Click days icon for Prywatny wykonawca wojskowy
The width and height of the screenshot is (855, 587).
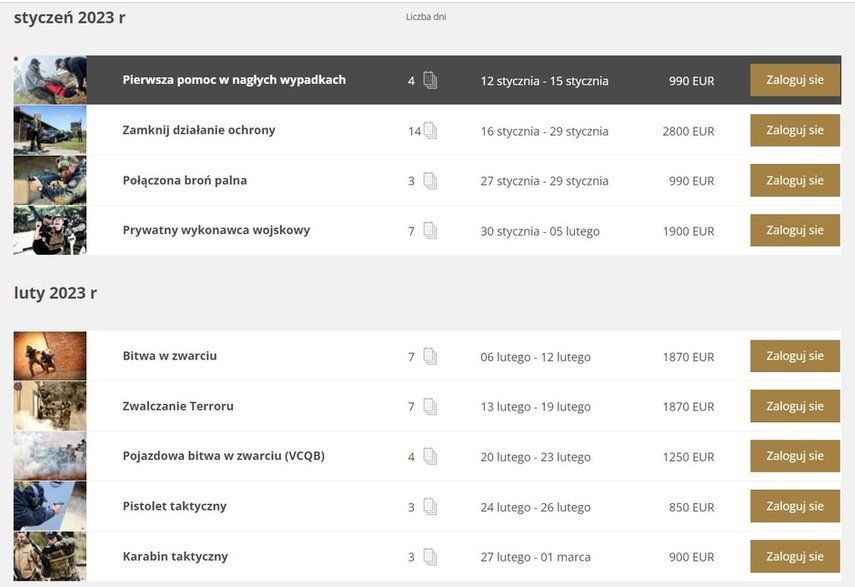pyautogui.click(x=430, y=231)
